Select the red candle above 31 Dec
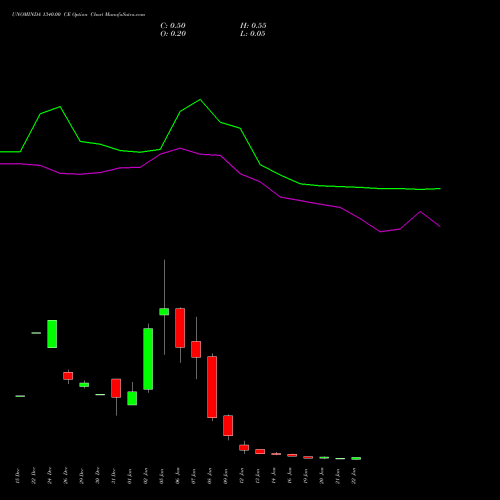Viewport: 500px width, 500px height. point(116,388)
